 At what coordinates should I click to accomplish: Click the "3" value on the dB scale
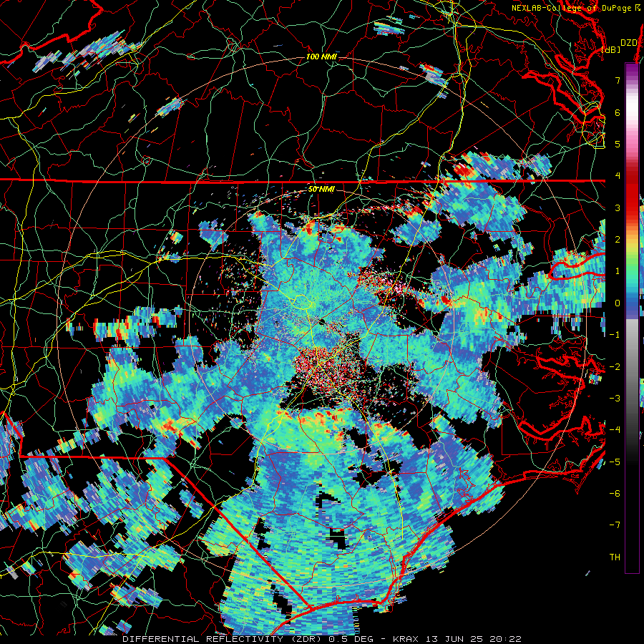[x=618, y=208]
